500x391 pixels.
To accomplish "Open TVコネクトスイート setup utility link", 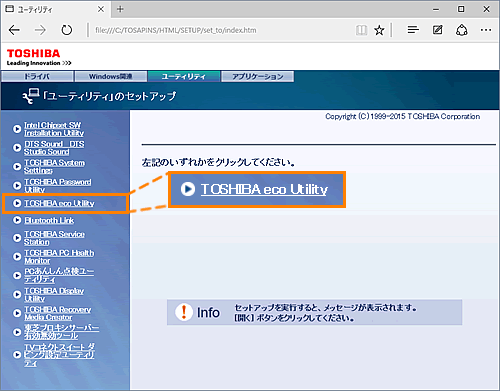I will coord(59,355).
